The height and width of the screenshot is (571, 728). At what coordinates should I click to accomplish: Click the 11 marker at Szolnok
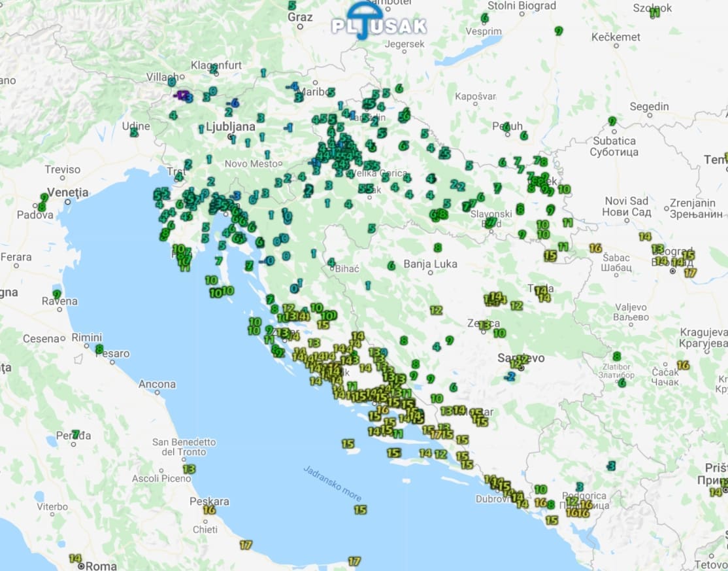point(654,13)
